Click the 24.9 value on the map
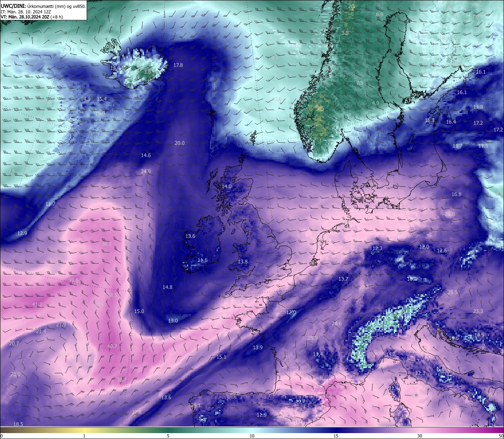Viewport: 504px width, 439px height. pyautogui.click(x=146, y=171)
